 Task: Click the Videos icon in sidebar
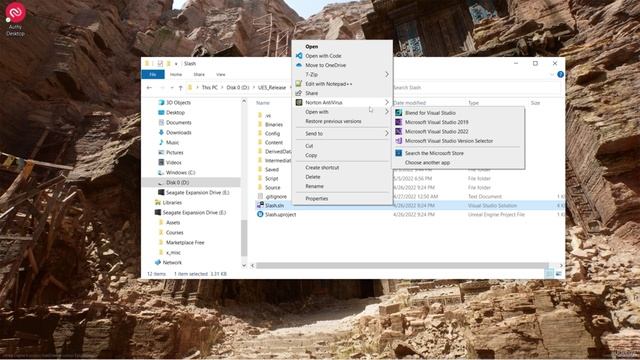pos(161,162)
